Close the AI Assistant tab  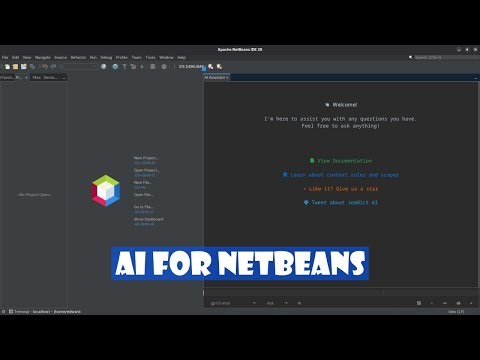tap(227, 77)
